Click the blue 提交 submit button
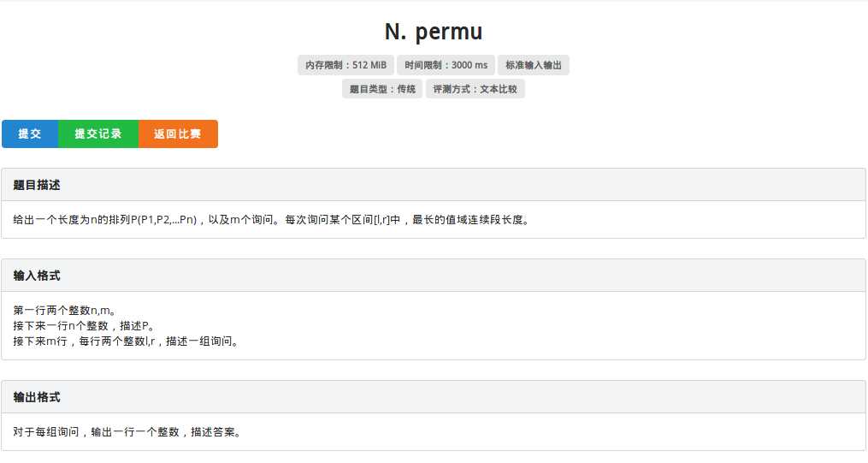The image size is (868, 463). [x=30, y=134]
